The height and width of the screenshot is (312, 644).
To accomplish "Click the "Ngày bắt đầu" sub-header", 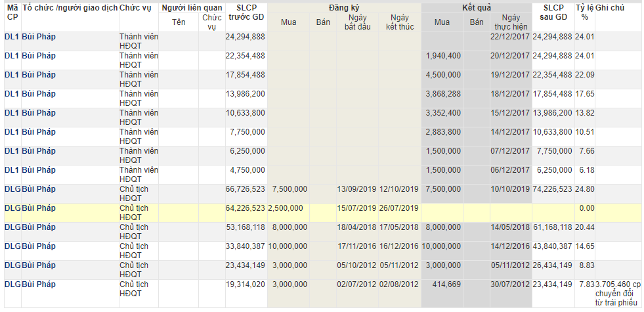I will 358,22.
